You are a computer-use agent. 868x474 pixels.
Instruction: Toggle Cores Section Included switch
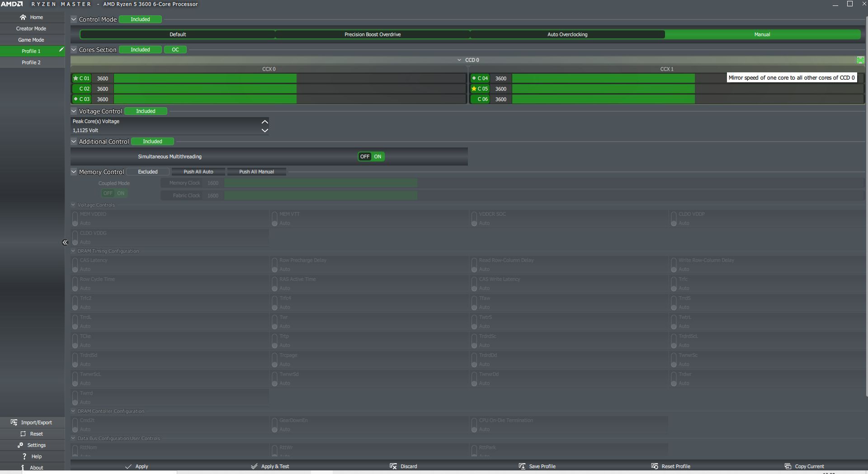[140, 50]
